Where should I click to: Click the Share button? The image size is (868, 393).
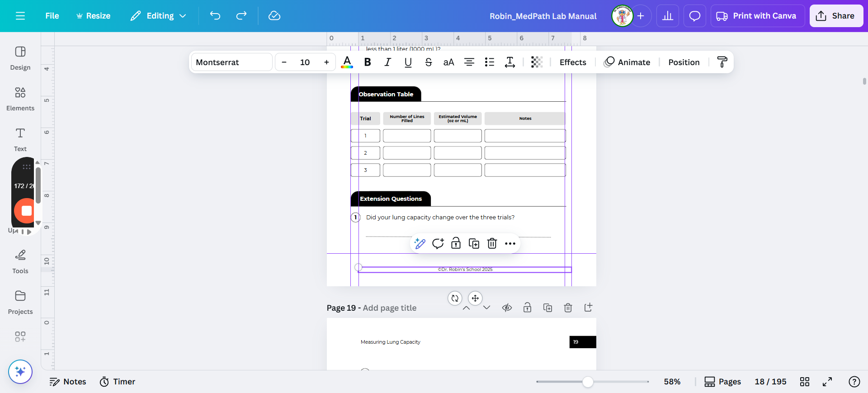point(836,16)
